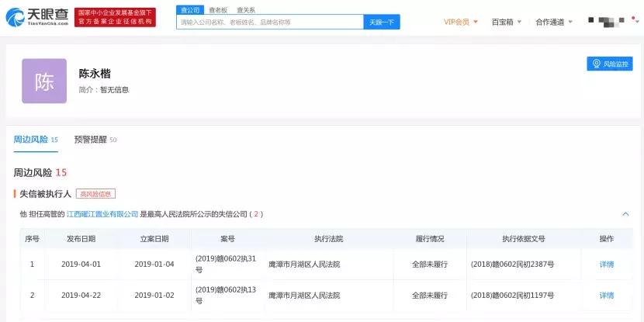
Task: Click the 高风险信息 tag
Action: 95,194
